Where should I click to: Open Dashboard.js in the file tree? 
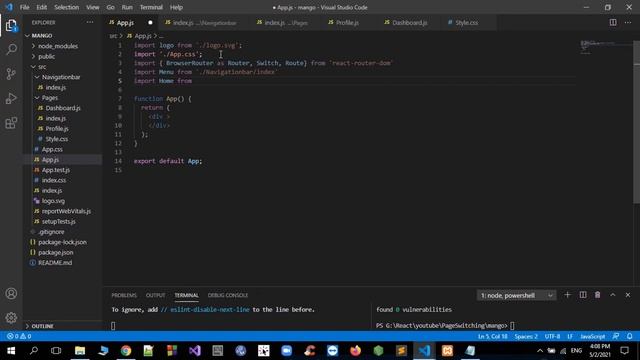point(62,108)
